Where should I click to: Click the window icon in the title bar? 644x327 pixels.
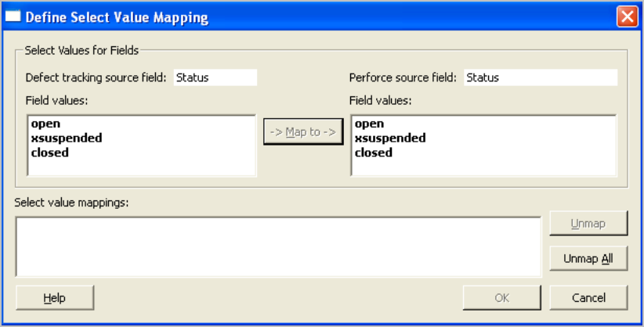tap(13, 16)
